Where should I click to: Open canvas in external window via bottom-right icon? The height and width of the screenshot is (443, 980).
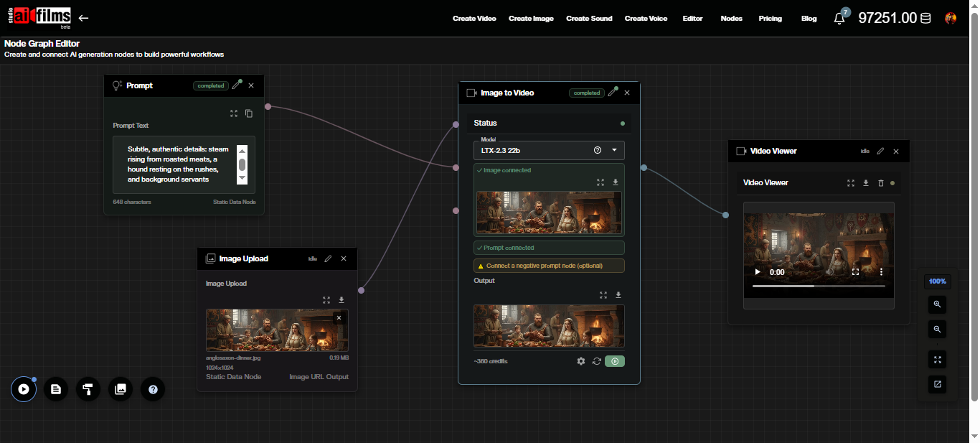[937, 384]
